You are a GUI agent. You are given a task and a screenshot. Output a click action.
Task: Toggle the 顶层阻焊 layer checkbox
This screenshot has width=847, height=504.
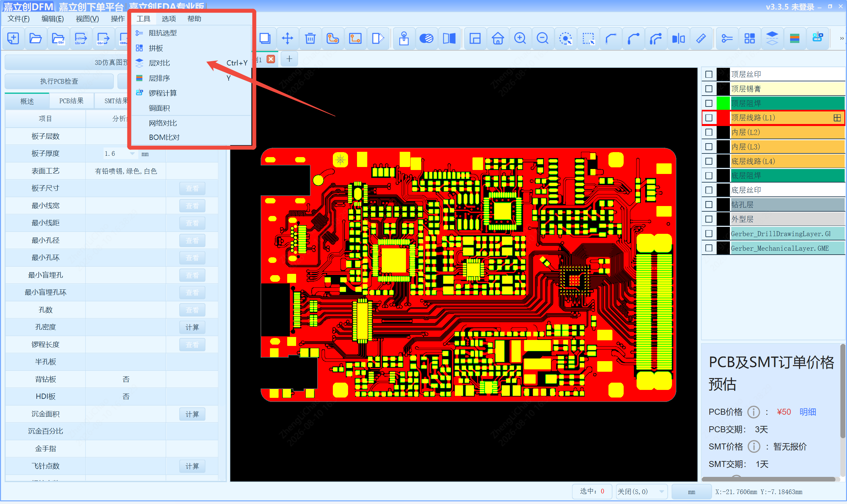point(709,103)
